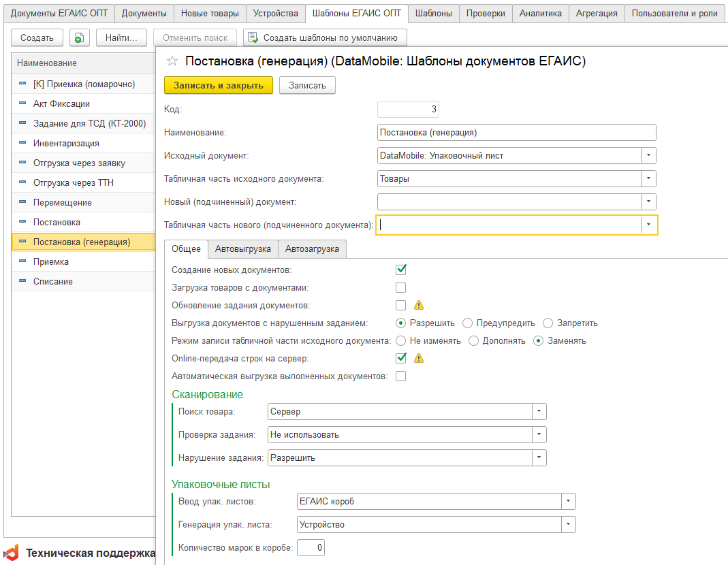The width and height of the screenshot is (728, 565).
Task: Switch to the Автозагрузка tab
Action: (312, 249)
